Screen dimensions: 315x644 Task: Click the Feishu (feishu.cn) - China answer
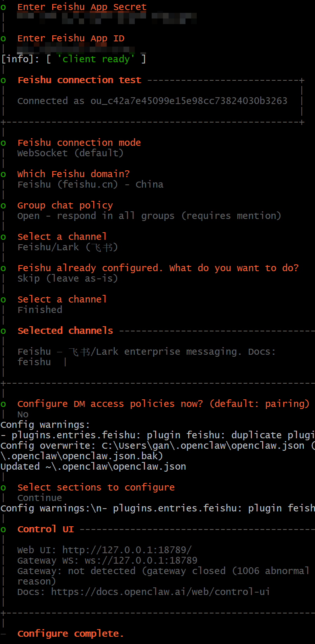(x=90, y=184)
